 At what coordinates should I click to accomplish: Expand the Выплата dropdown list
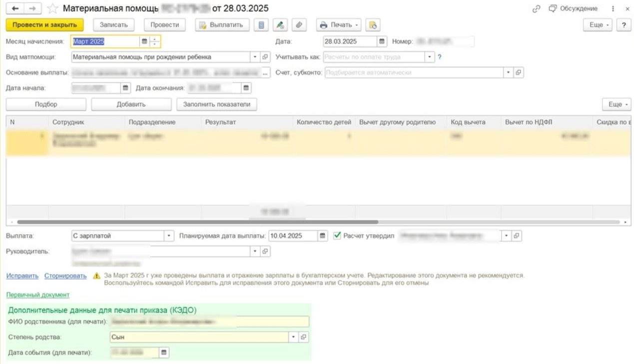tap(169, 236)
